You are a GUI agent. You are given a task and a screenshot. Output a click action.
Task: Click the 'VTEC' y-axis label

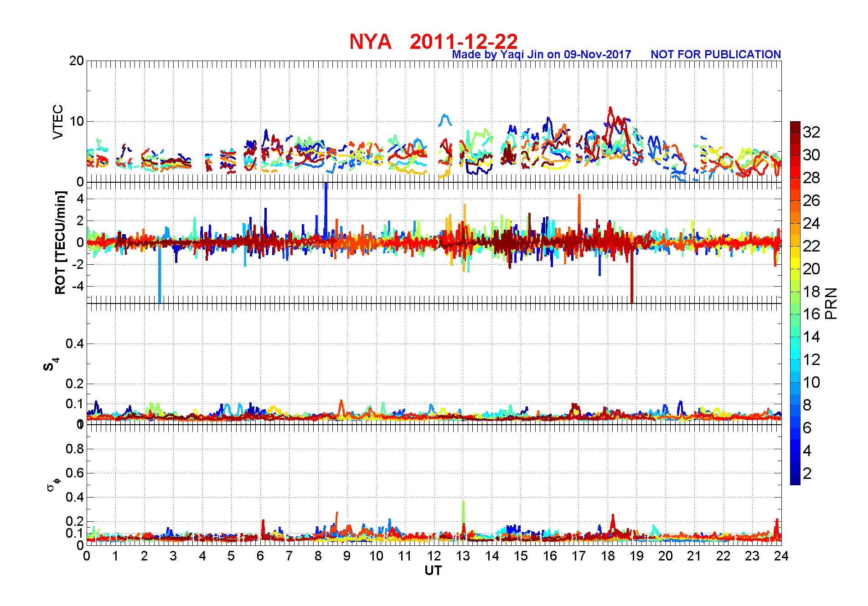click(58, 122)
